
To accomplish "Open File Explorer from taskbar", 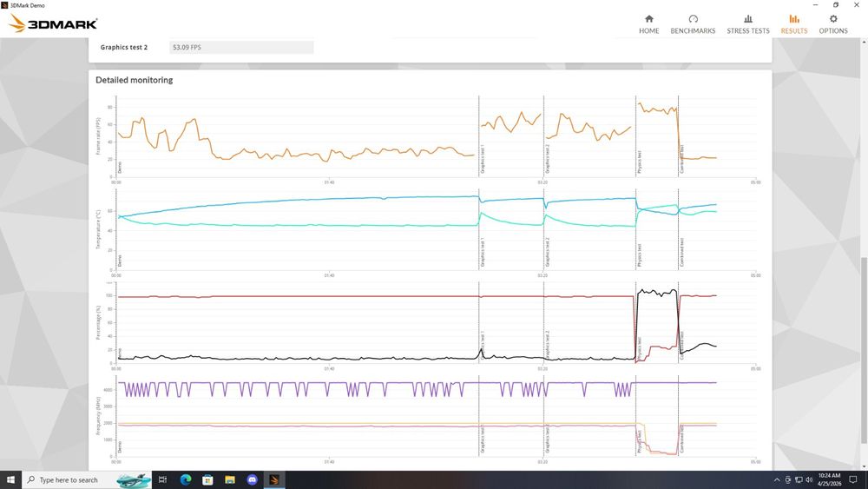I will [230, 479].
